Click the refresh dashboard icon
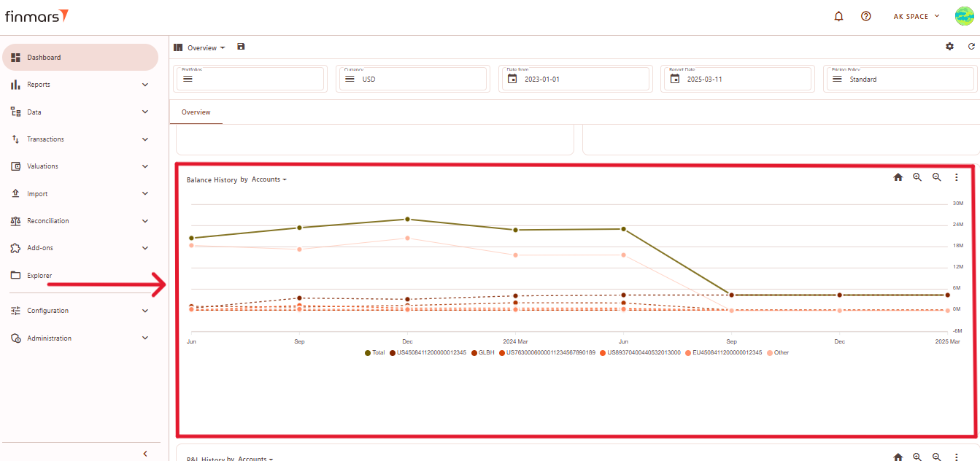This screenshot has width=980, height=461. click(971, 47)
